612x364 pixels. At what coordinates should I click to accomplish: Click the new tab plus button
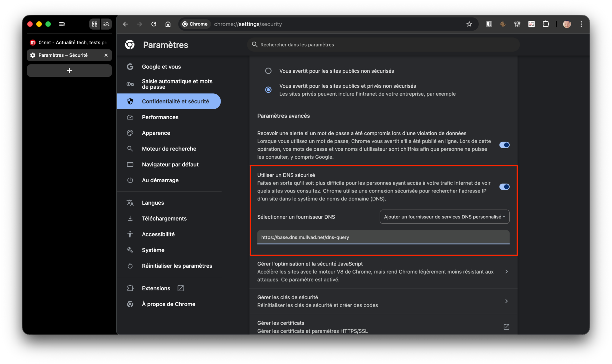(x=69, y=71)
